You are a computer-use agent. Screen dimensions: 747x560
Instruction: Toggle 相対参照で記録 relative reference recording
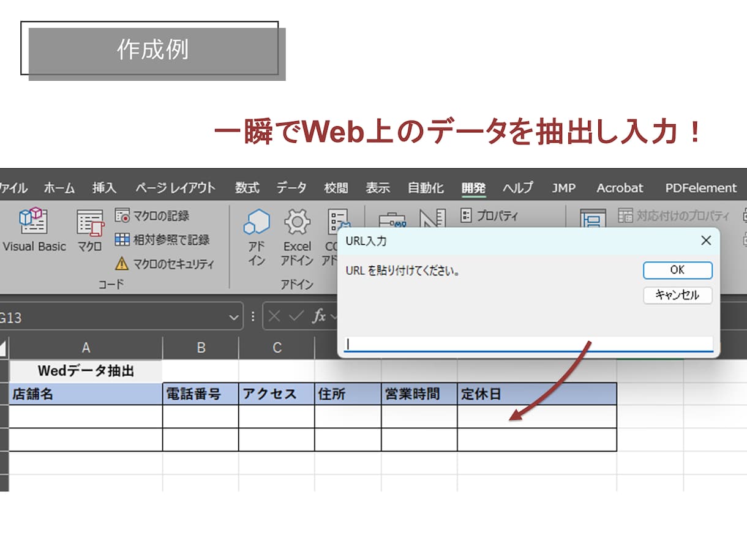coord(162,240)
